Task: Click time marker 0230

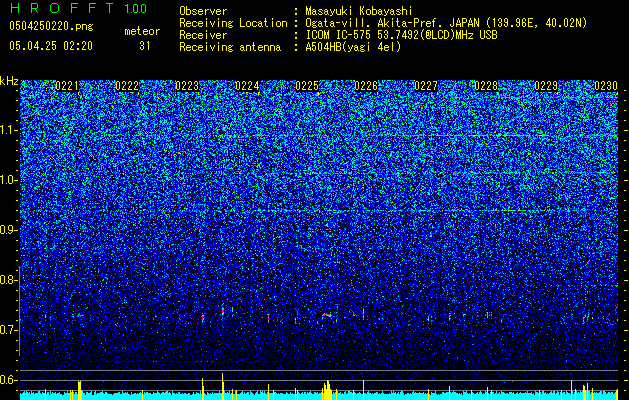Action: [606, 86]
